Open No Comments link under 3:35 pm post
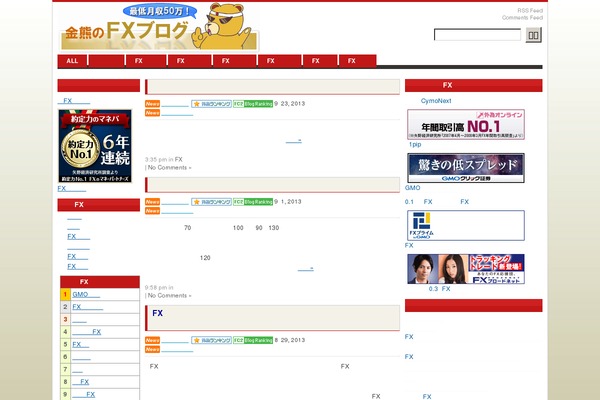The image size is (600, 400). click(169, 168)
